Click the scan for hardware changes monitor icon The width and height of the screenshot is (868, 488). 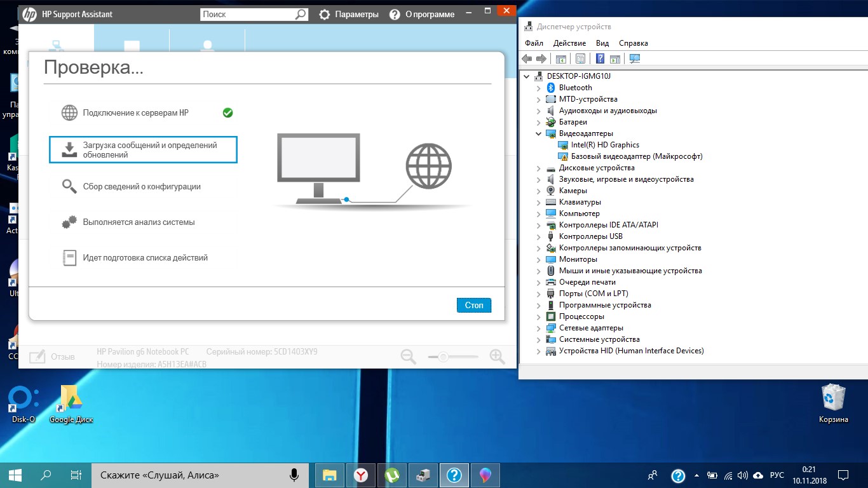click(634, 58)
